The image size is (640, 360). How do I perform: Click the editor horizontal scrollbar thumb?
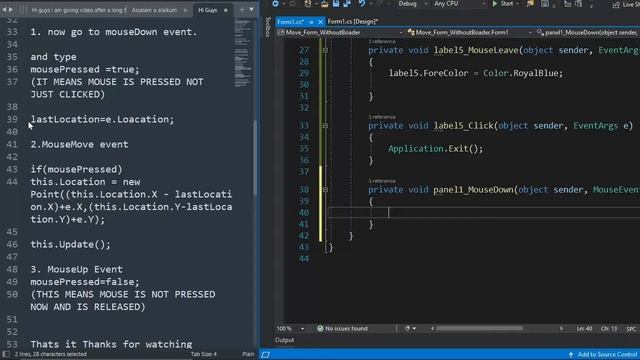[x=480, y=328]
